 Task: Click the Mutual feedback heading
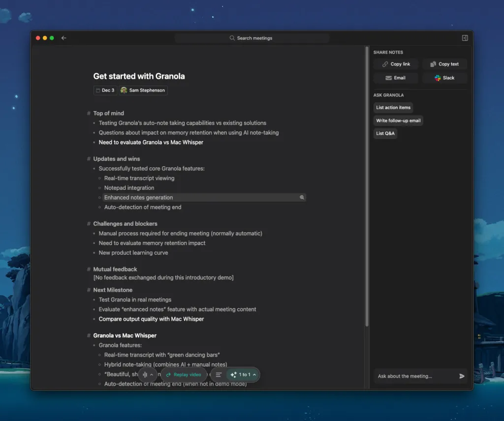115,270
